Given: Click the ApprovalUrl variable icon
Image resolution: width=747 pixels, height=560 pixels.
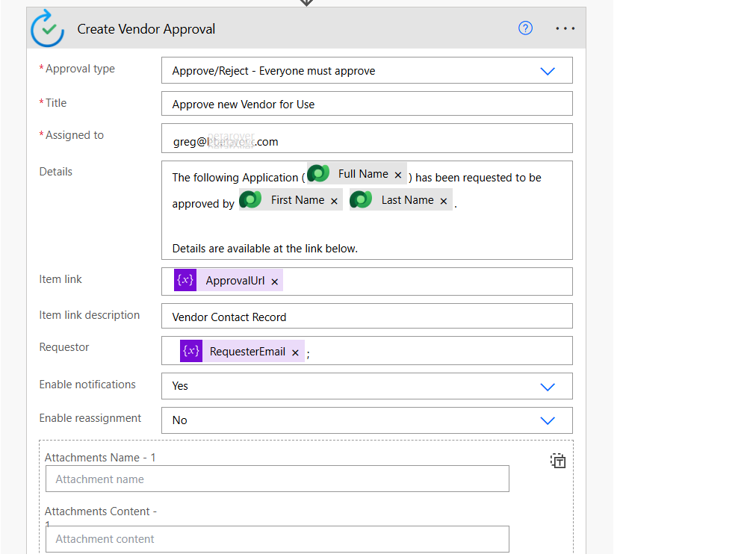Looking at the screenshot, I should [x=185, y=281].
